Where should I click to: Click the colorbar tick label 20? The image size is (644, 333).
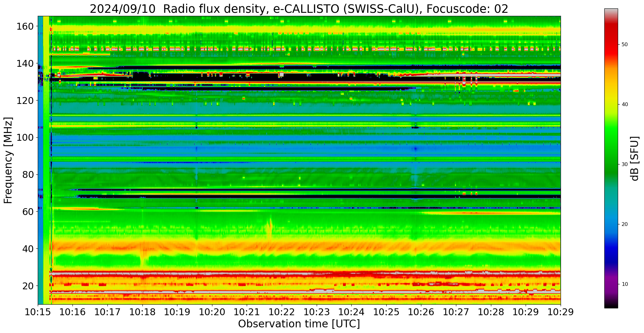625,224
